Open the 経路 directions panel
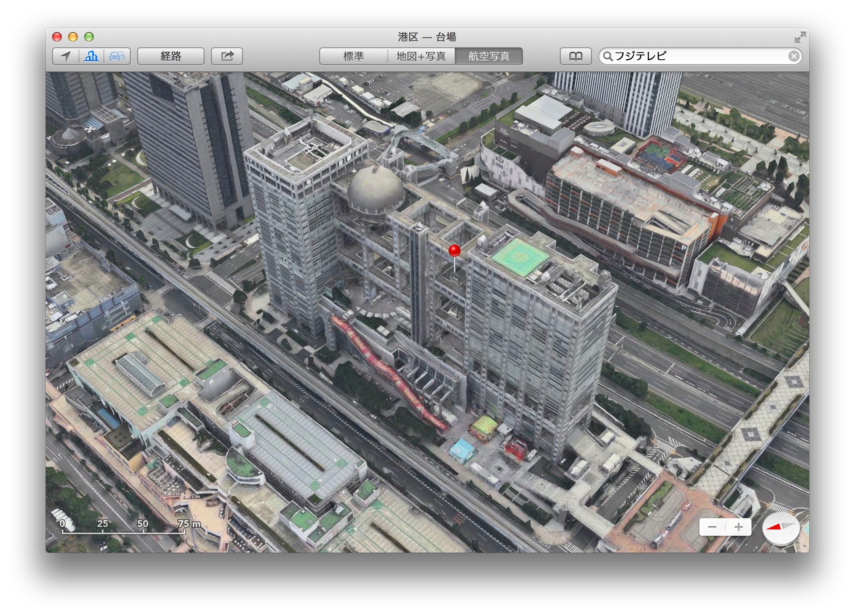 171,56
